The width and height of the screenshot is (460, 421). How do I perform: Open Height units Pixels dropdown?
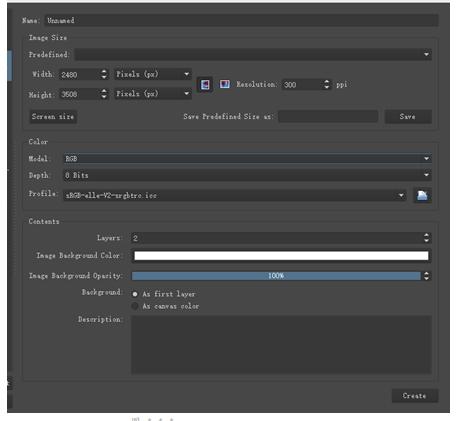click(153, 94)
